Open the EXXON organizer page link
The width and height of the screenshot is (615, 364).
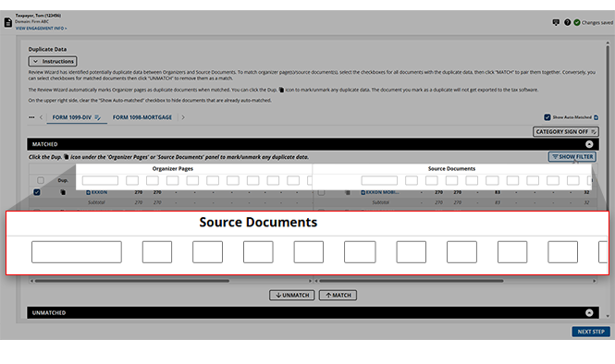[x=96, y=192]
